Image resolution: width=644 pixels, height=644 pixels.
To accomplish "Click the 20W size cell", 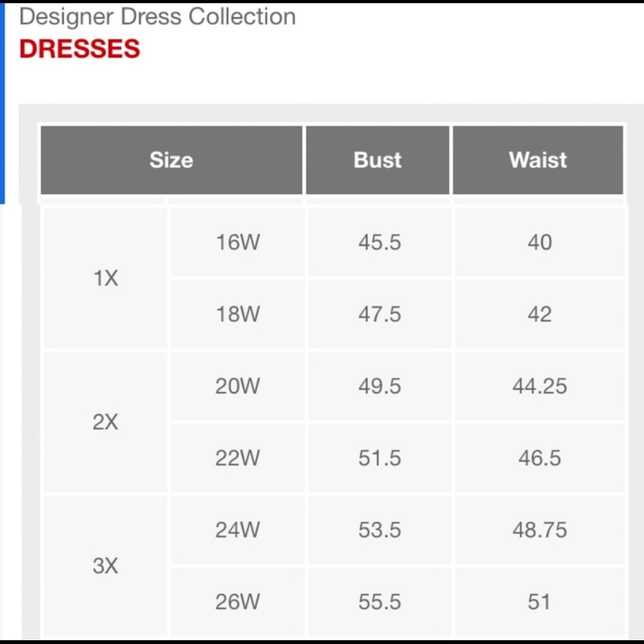I will pyautogui.click(x=238, y=386).
